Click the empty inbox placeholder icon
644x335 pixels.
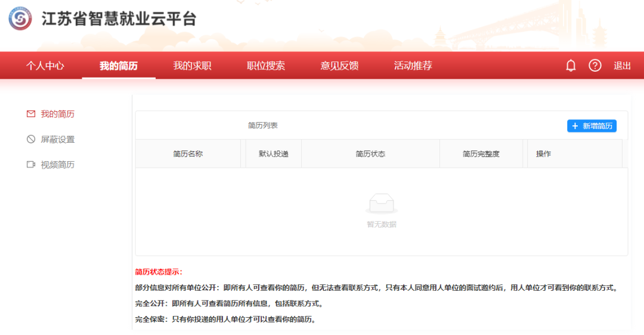381,204
